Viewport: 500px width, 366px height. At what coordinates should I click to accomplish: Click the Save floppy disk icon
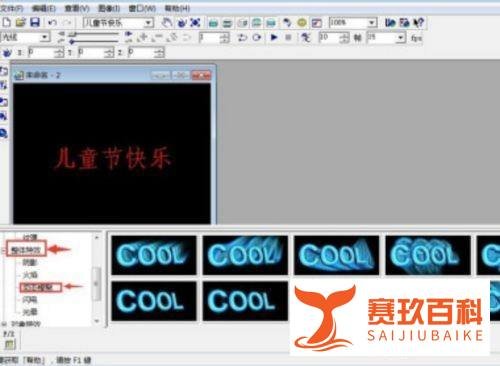(35, 23)
